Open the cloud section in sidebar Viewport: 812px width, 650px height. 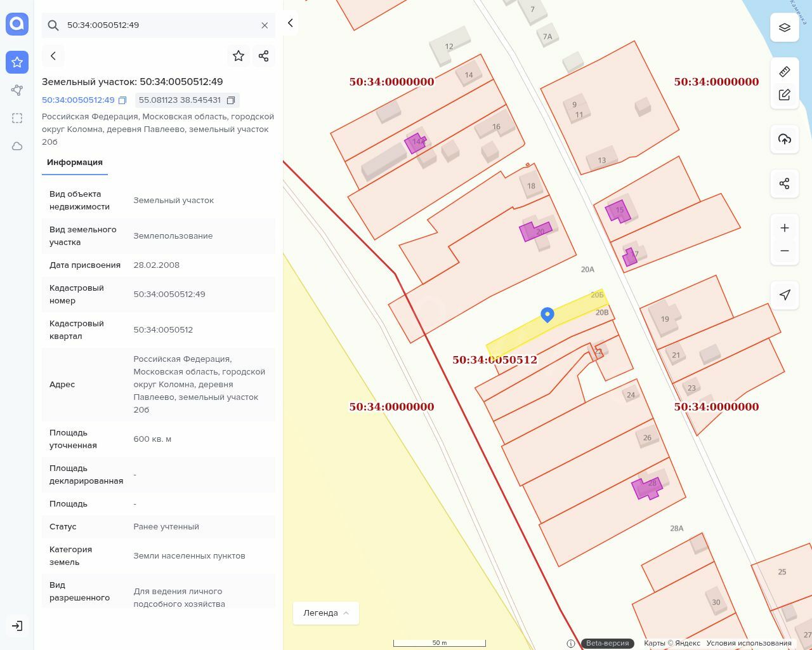(17, 146)
